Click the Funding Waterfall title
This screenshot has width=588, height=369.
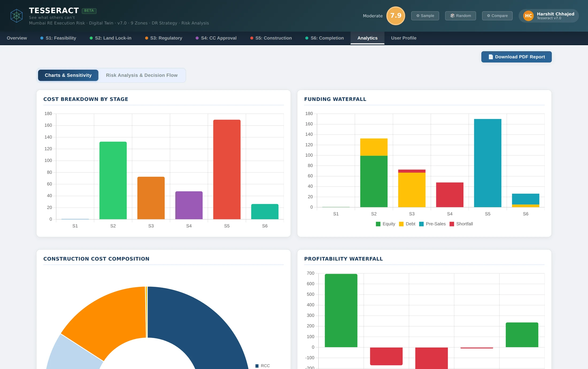335,99
